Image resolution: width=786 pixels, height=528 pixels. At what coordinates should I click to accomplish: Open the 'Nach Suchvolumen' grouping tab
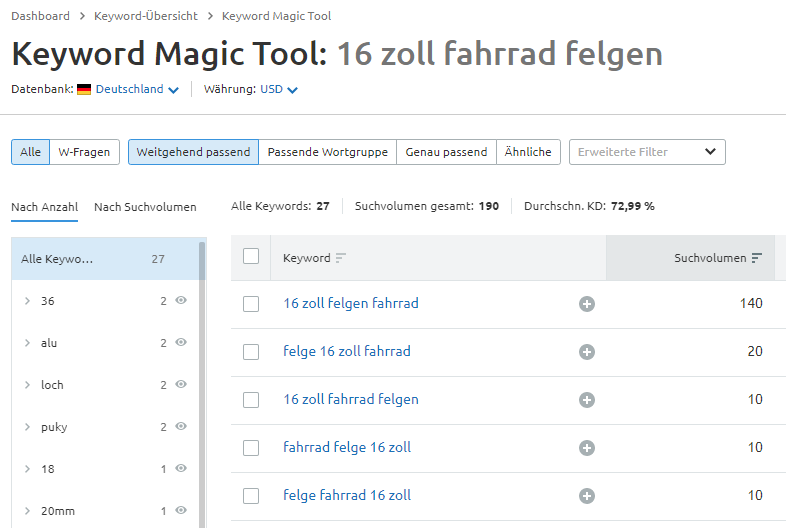(x=145, y=207)
